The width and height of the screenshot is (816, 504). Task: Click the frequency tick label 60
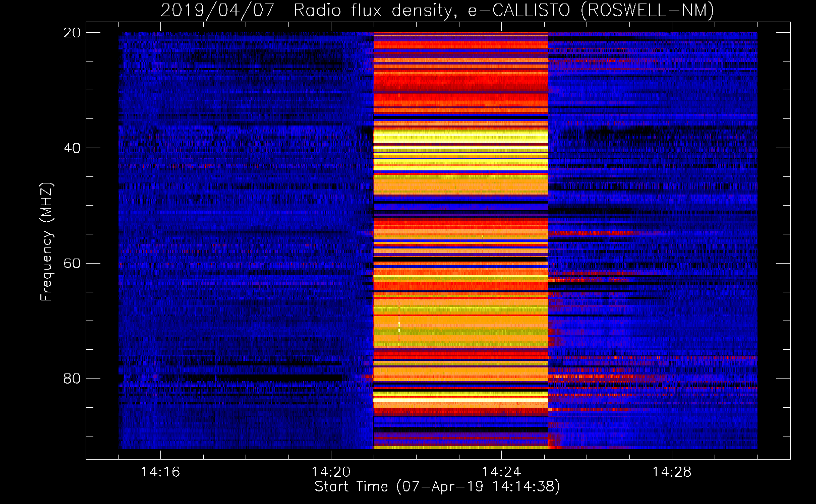coord(72,263)
